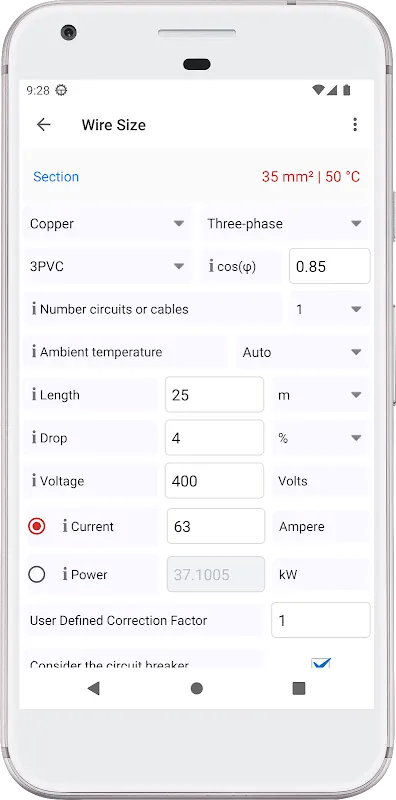
Task: Expand the Three-phase dropdown
Action: click(285, 223)
